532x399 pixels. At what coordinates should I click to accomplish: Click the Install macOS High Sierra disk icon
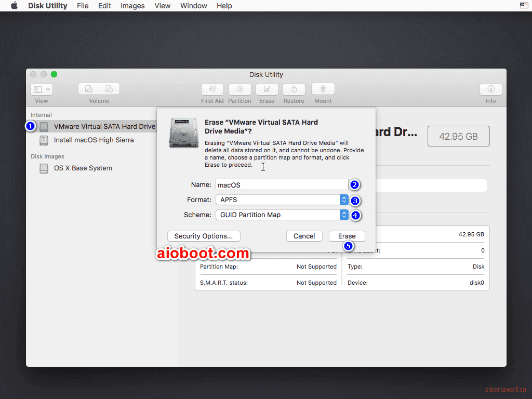tap(44, 140)
